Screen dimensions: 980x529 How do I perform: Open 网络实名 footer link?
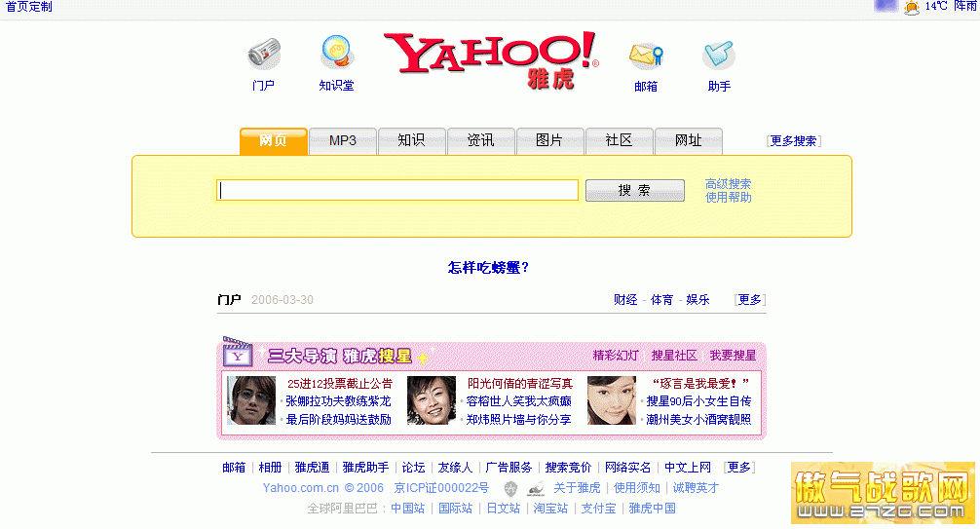pos(628,467)
